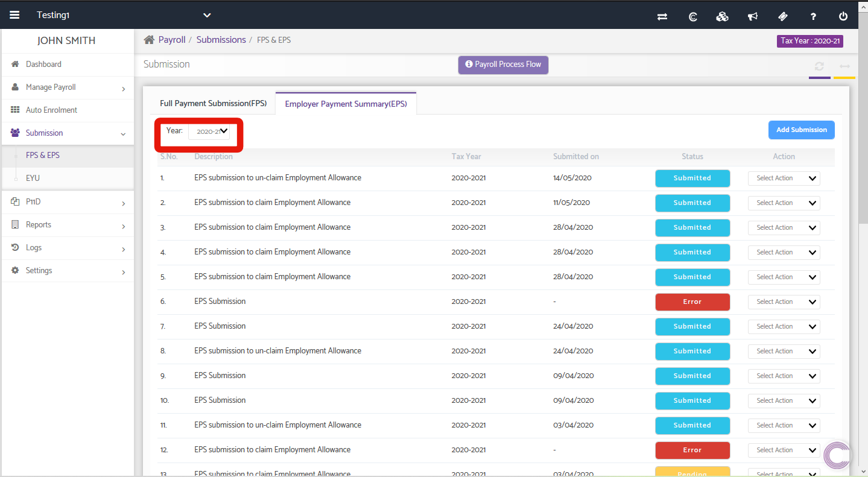Click Error status button in row 12

pos(692,450)
